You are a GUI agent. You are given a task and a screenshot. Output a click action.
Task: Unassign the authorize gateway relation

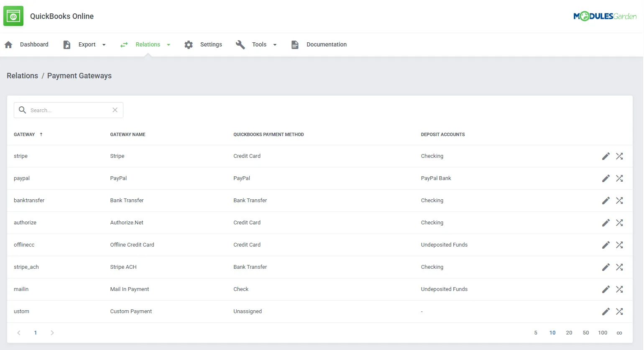pos(619,223)
